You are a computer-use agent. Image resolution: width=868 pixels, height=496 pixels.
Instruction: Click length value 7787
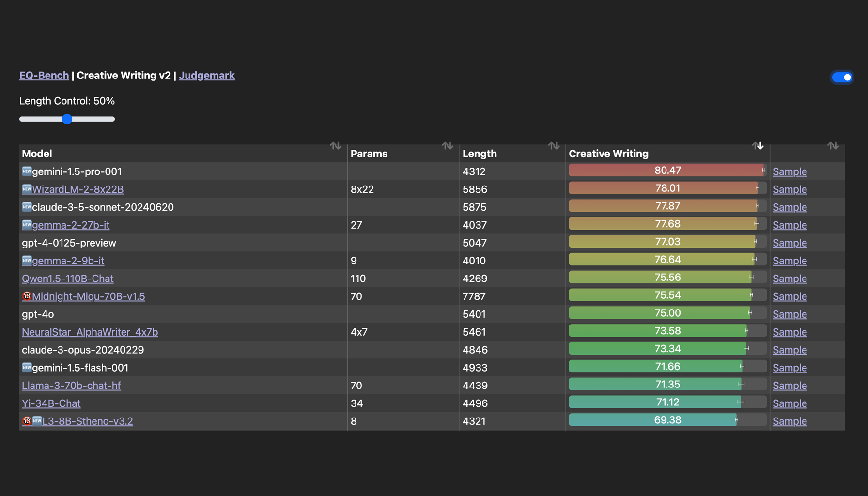click(474, 296)
